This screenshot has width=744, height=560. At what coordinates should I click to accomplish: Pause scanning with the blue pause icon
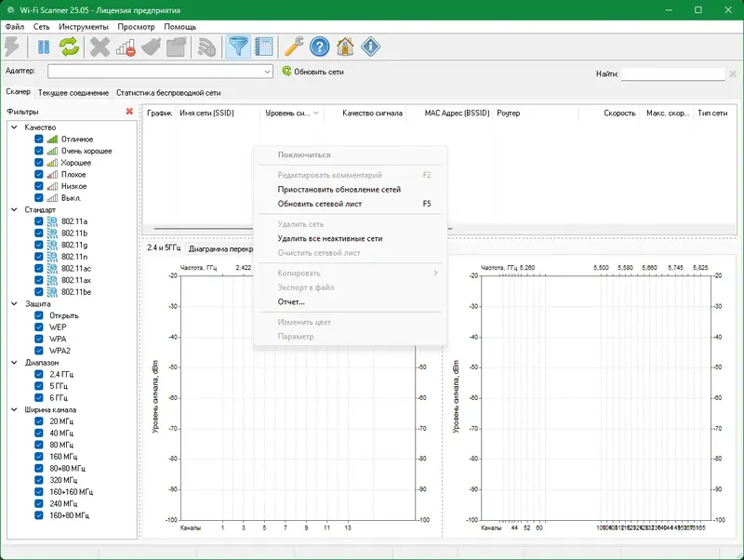click(43, 47)
